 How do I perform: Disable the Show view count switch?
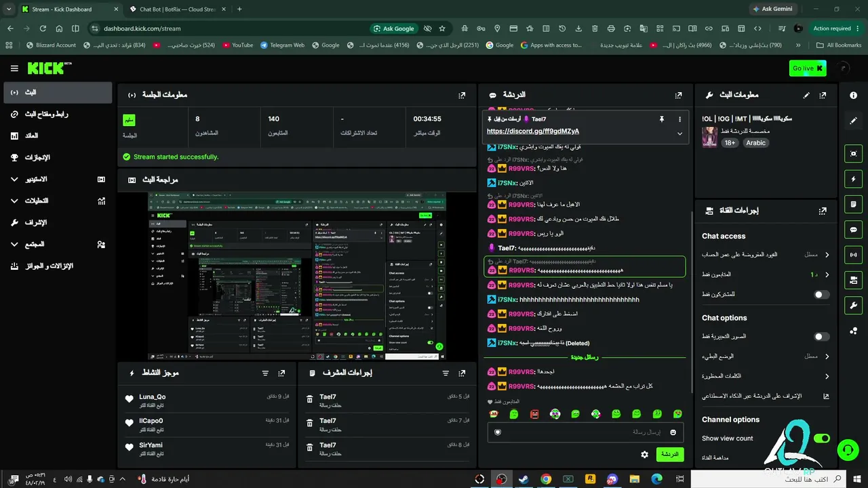tap(821, 439)
